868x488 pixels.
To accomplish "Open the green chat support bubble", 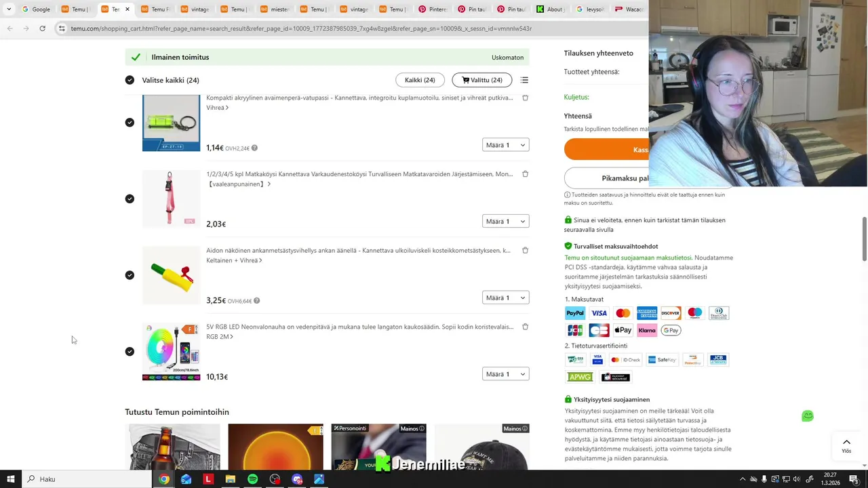I will coord(807,416).
